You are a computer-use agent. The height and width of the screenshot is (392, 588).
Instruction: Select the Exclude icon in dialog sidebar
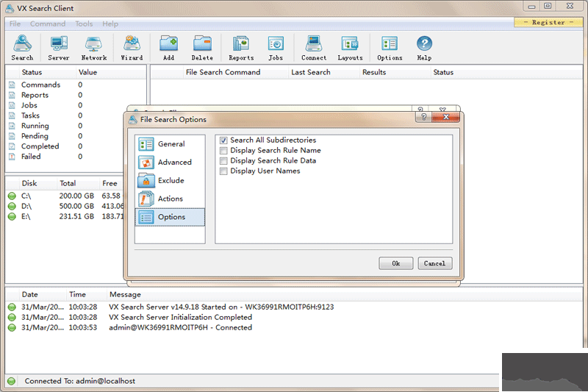146,180
